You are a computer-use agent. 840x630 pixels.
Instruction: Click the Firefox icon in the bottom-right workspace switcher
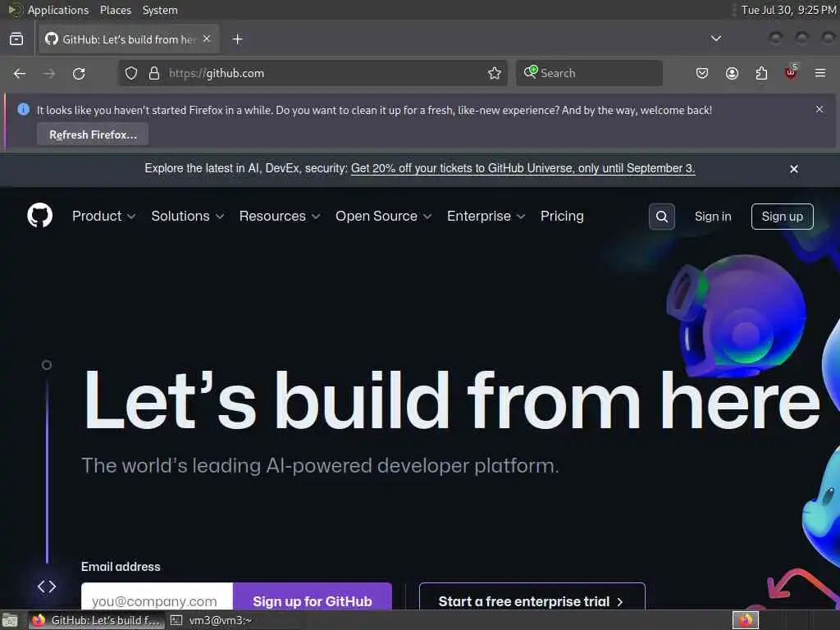point(746,620)
